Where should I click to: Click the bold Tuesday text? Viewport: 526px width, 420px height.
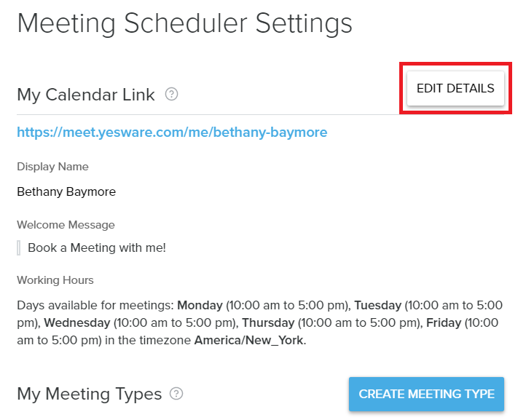[x=378, y=306]
